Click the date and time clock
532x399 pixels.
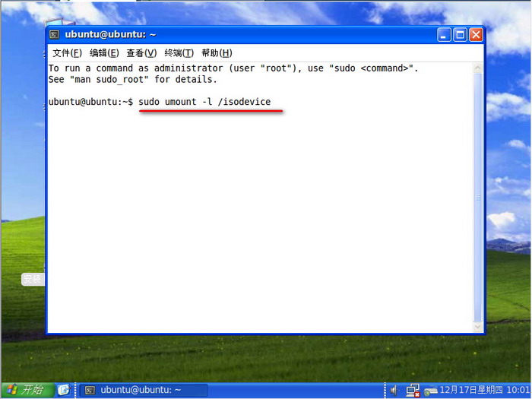point(485,390)
